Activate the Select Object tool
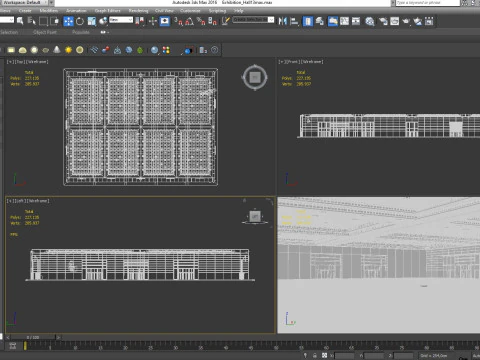The width and height of the screenshot is (480, 360). coord(20,21)
